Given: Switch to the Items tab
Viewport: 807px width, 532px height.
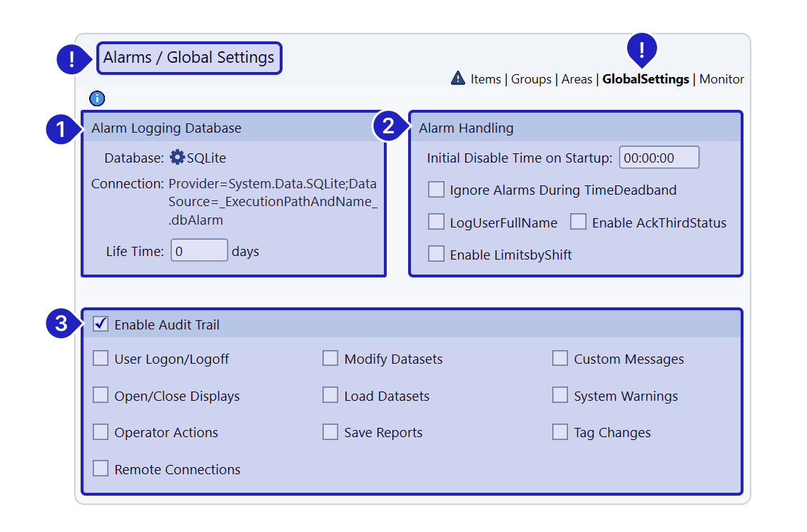Looking at the screenshot, I should [485, 79].
